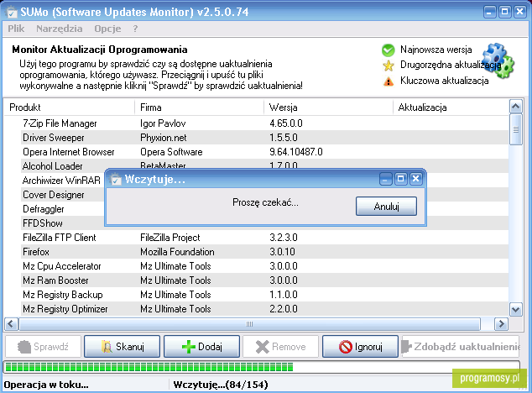Open the Narzędzia menu
This screenshot has width=532, height=393.
point(60,29)
